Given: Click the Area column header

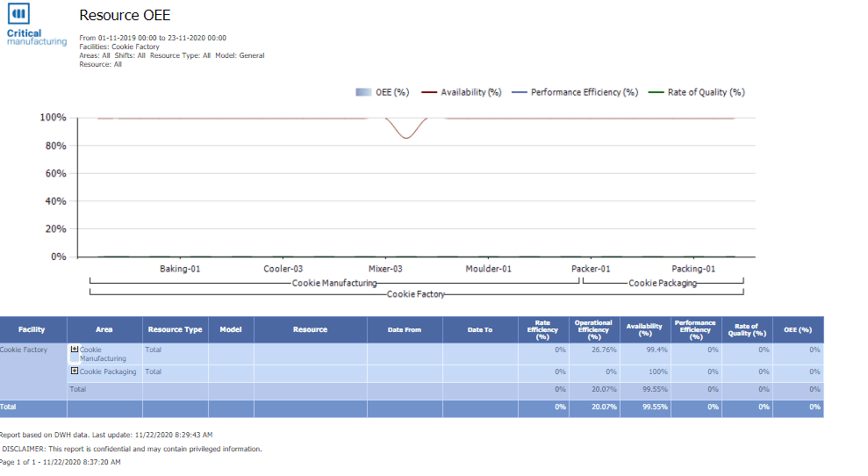Looking at the screenshot, I should tap(104, 329).
